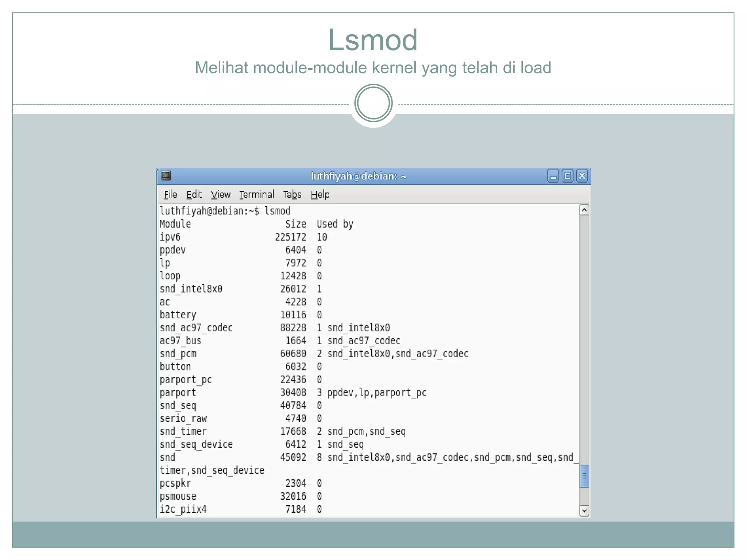Select the size value 26012
Image resolution: width=747 pixels, height=560 pixels.
pyautogui.click(x=293, y=289)
